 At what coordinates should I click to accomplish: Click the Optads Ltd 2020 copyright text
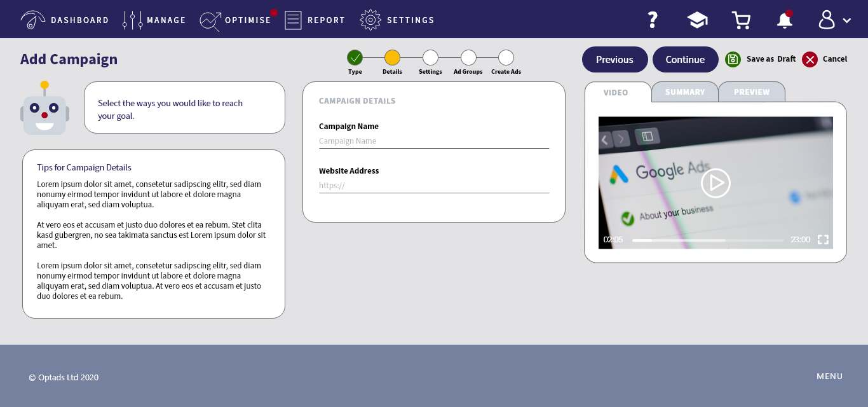[64, 377]
